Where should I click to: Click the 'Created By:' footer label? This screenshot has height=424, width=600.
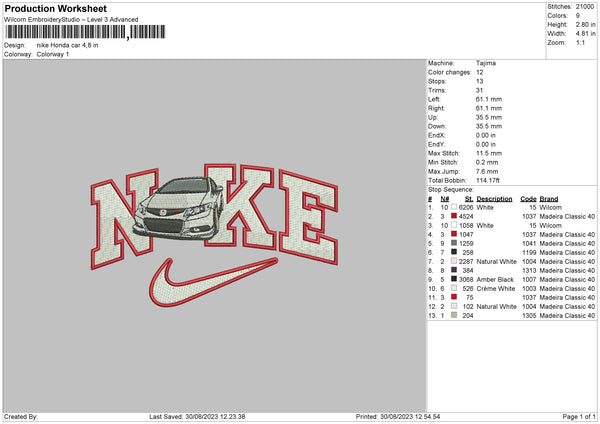21,416
